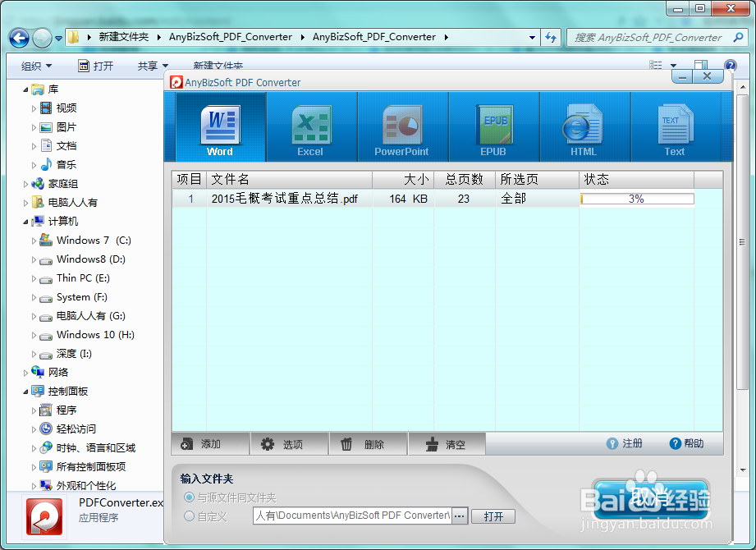756x550 pixels.
Task: Minimize the AnyBizSoft PDF Converter window
Action: [x=682, y=76]
